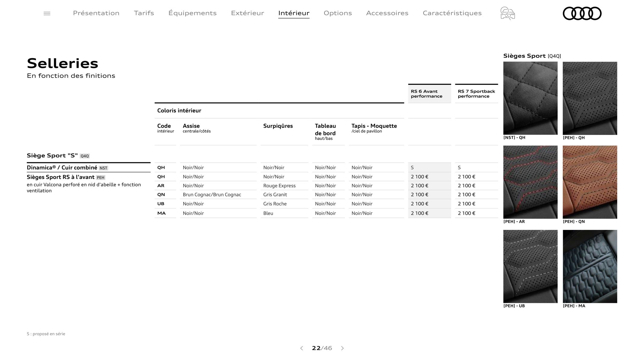Image resolution: width=644 pixels, height=362 pixels.
Task: Open the Tarifs tab
Action: 144,13
